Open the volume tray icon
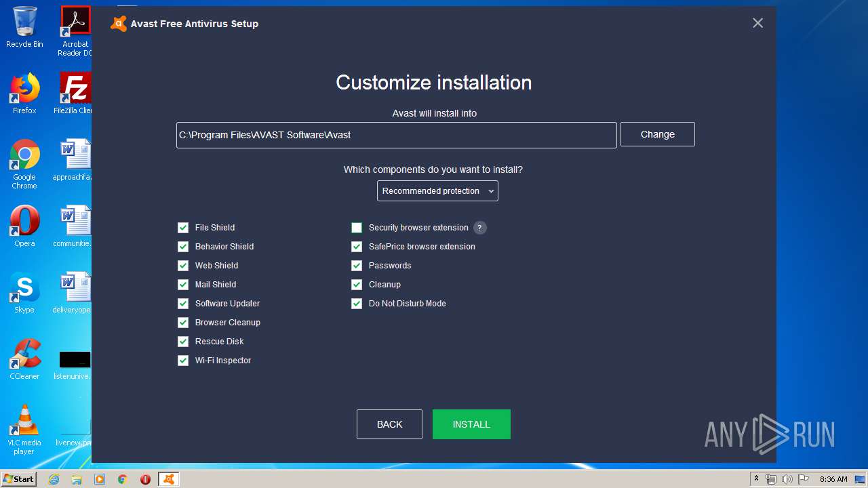The width and height of the screenshot is (868, 488). click(x=787, y=479)
